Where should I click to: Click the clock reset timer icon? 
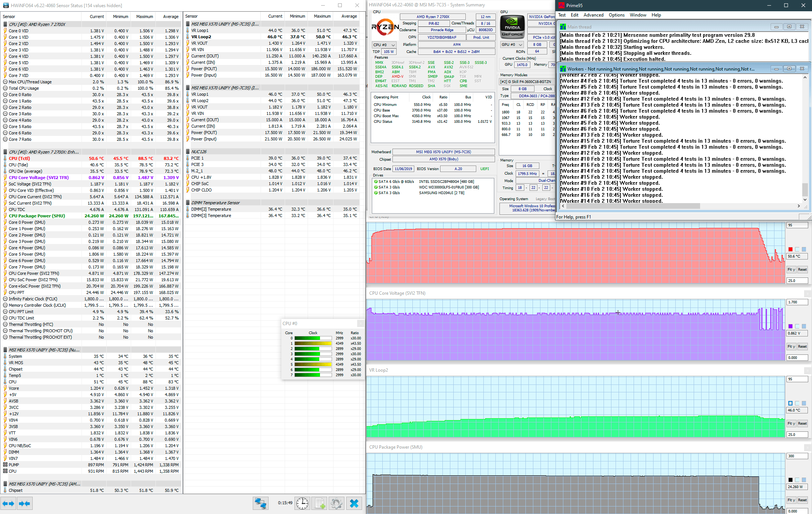(302, 503)
